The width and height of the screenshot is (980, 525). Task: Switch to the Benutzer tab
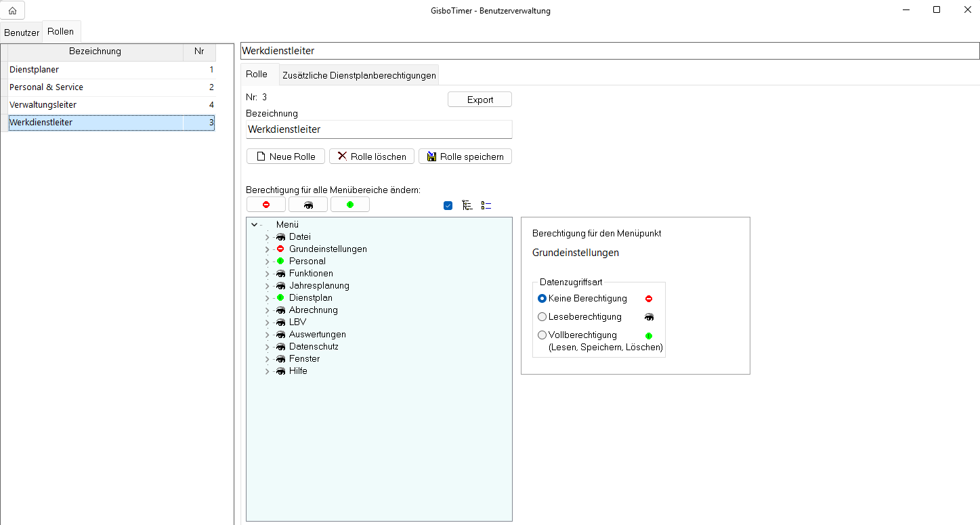click(x=22, y=33)
